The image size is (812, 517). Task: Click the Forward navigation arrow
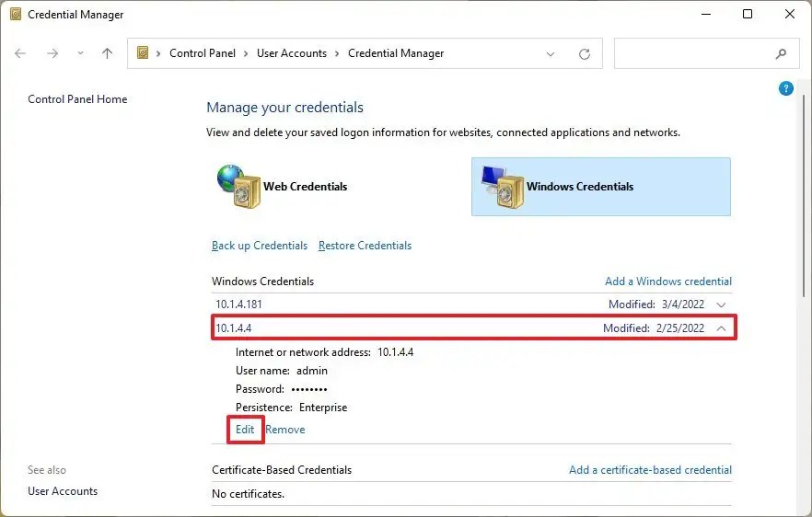pos(52,53)
